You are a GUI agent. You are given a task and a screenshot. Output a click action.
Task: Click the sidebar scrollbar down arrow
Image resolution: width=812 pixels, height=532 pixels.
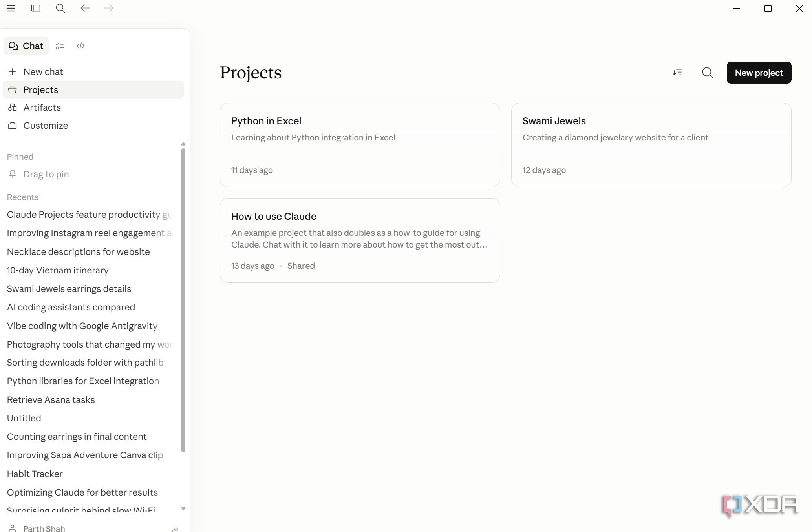point(183,508)
